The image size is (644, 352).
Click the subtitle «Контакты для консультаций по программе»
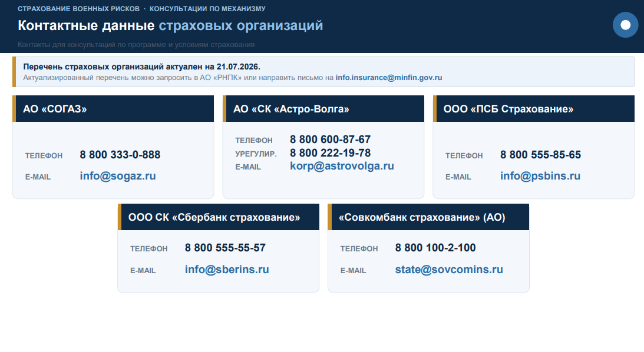tap(136, 44)
